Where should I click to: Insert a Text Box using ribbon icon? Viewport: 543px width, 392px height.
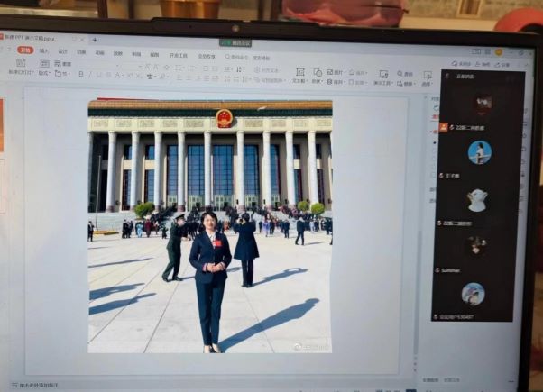point(299,72)
